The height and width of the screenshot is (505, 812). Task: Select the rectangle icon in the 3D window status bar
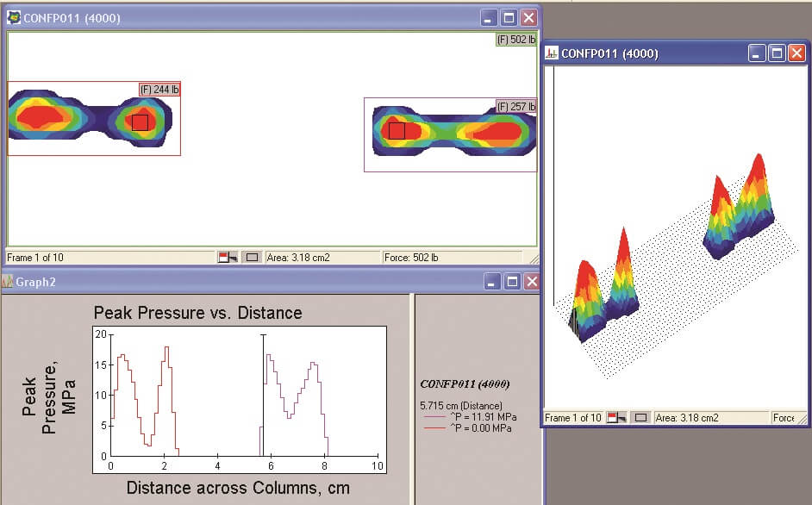click(x=639, y=417)
